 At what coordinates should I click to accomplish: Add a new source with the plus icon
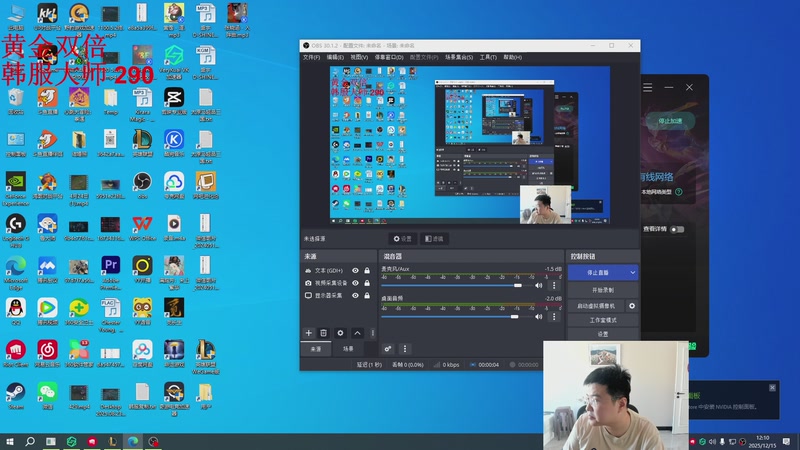point(309,333)
